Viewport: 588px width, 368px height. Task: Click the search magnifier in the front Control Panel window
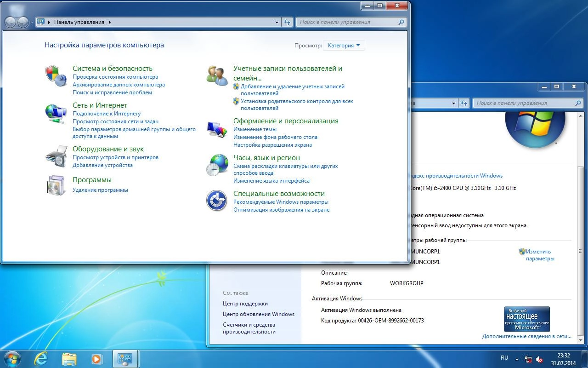click(401, 22)
